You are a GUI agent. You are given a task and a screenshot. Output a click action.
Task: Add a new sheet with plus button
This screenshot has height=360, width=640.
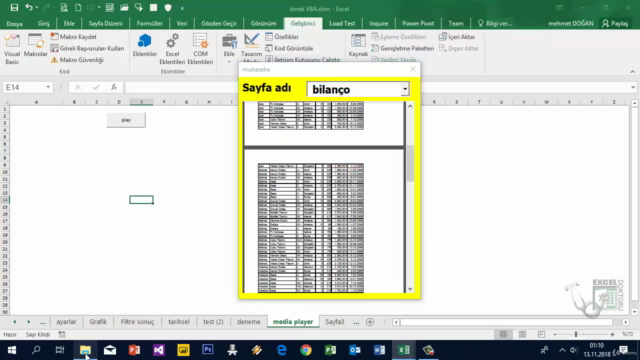[370, 322]
